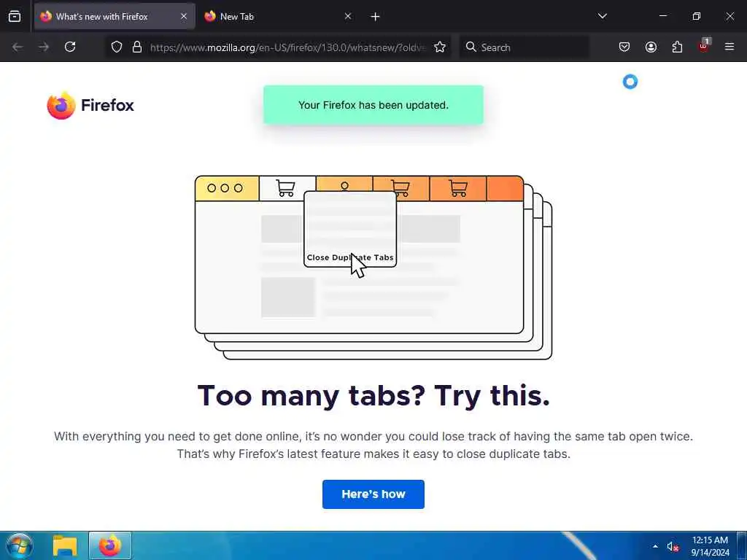The height and width of the screenshot is (560, 747).
Task: Click the Firefox taskbar icon
Action: coord(110,545)
